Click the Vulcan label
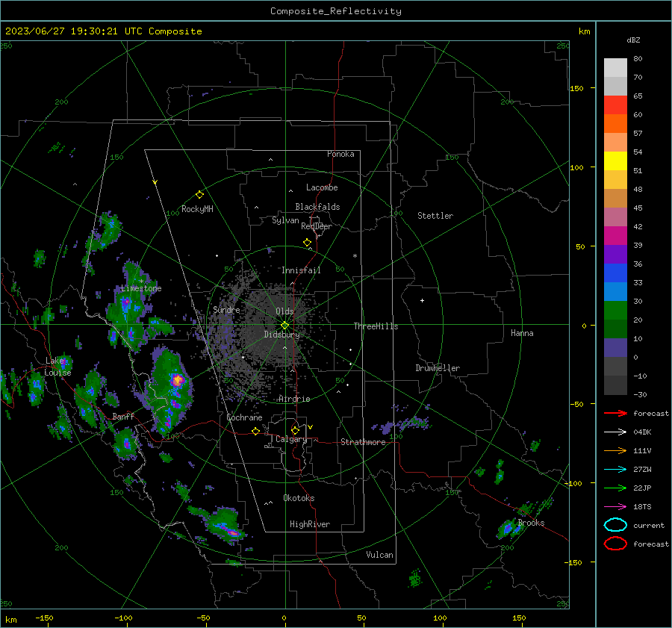Screen dimensions: 672x628 [x=379, y=555]
